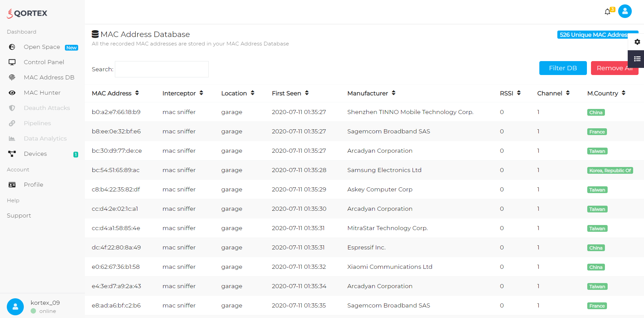Sort by Channel column arrows
The height and width of the screenshot is (318, 644).
click(568, 93)
